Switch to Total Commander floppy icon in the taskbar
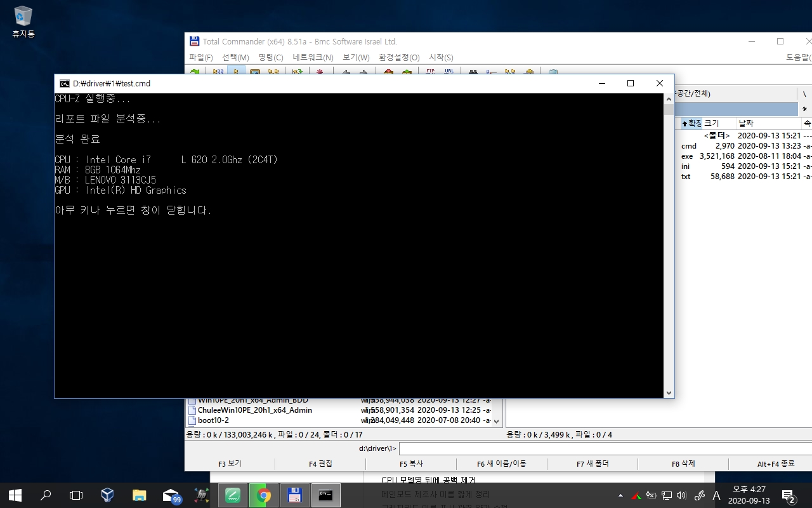812x508 pixels. pyautogui.click(x=294, y=495)
